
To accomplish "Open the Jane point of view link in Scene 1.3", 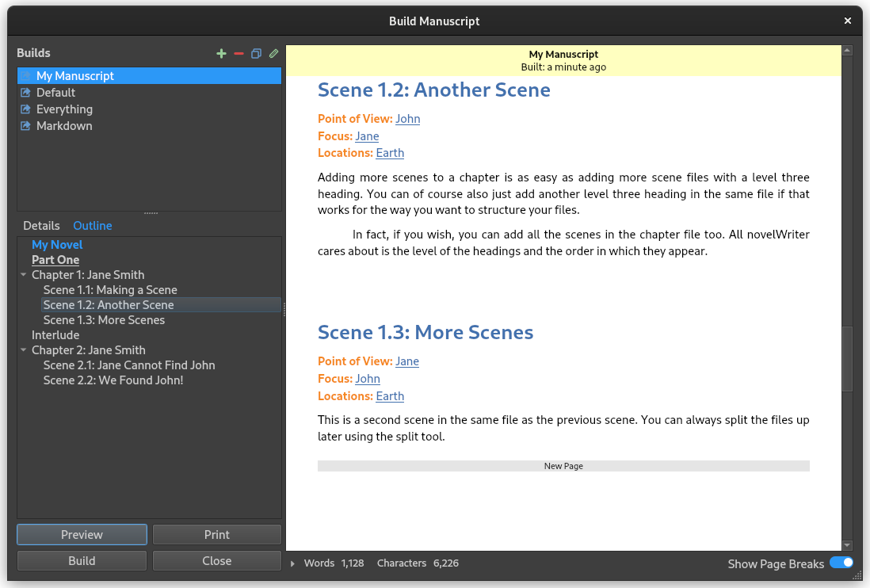I will 407,361.
